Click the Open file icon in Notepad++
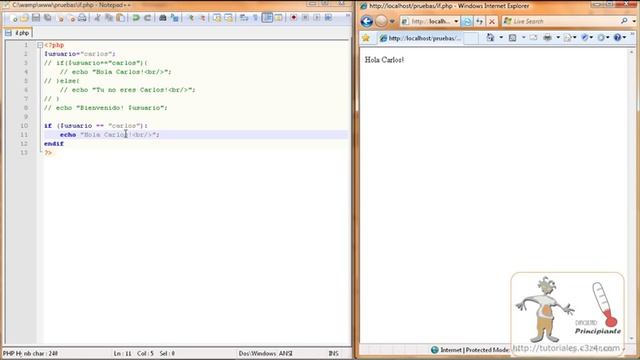640x360 pixels. pyautogui.click(x=24, y=18)
